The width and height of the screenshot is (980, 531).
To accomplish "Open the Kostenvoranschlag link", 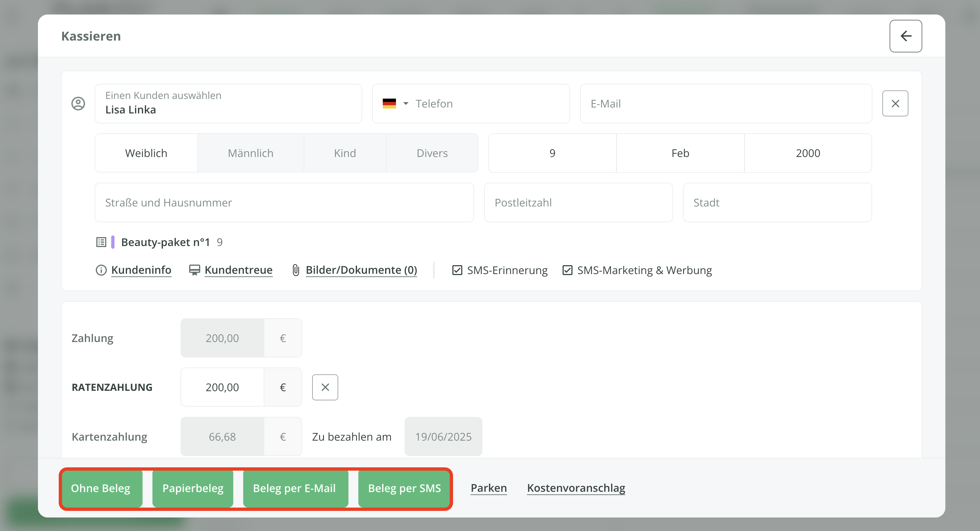I will click(575, 488).
